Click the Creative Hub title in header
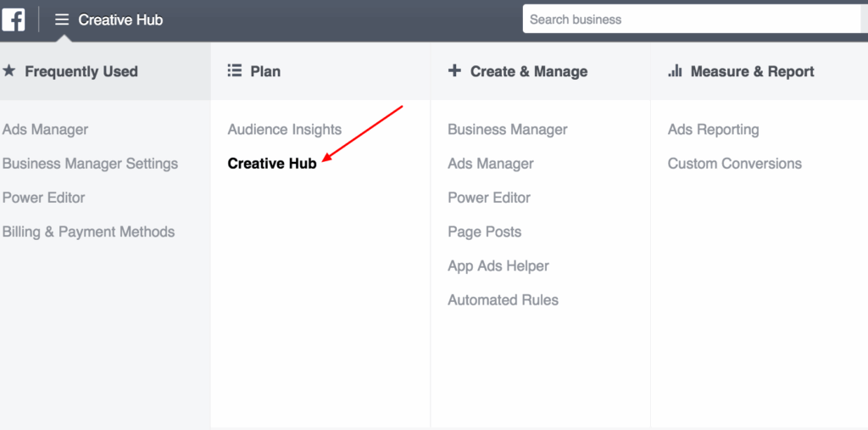The image size is (868, 430). [x=120, y=20]
